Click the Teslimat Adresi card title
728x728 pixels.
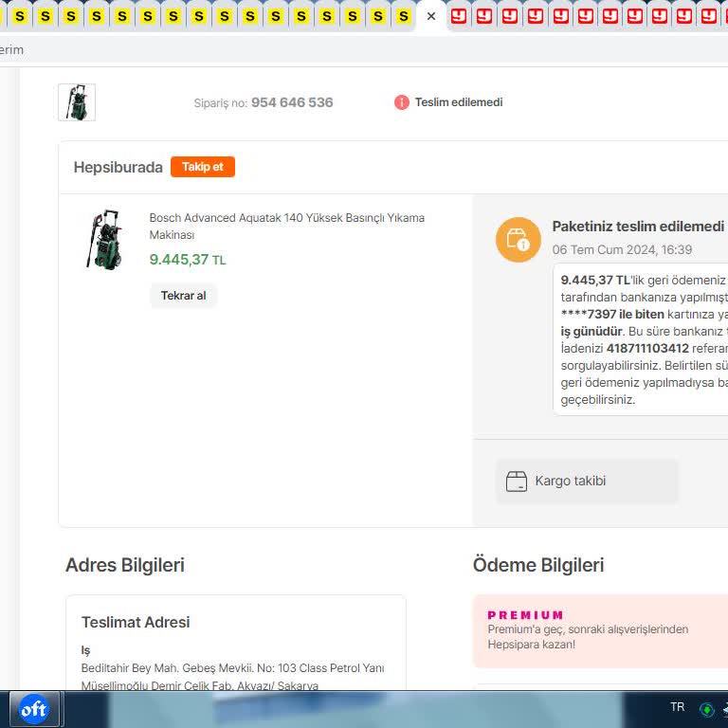point(136,622)
